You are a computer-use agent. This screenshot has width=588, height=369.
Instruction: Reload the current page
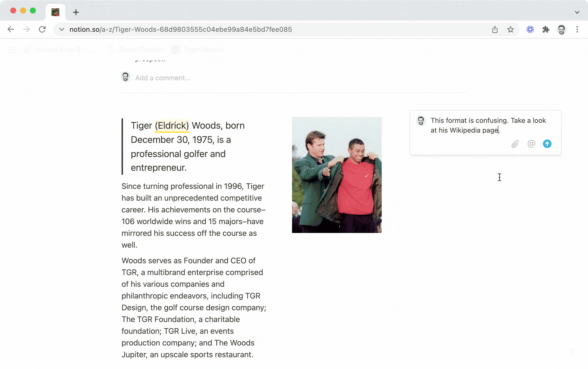42,29
